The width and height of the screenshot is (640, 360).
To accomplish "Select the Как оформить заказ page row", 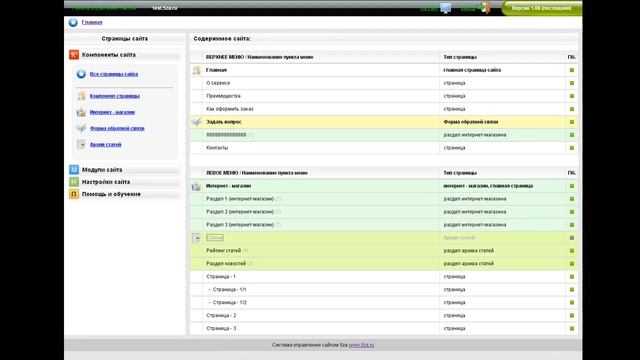I will coord(384,109).
